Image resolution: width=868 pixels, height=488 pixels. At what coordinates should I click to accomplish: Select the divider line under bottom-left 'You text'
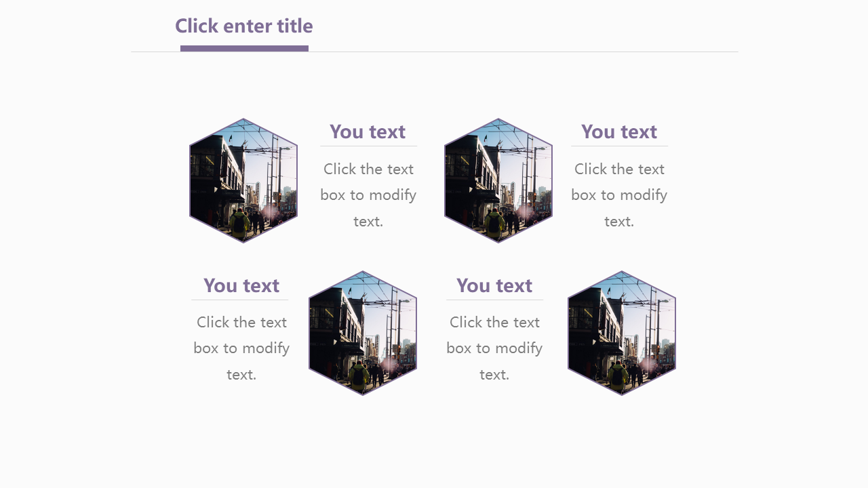(240, 300)
